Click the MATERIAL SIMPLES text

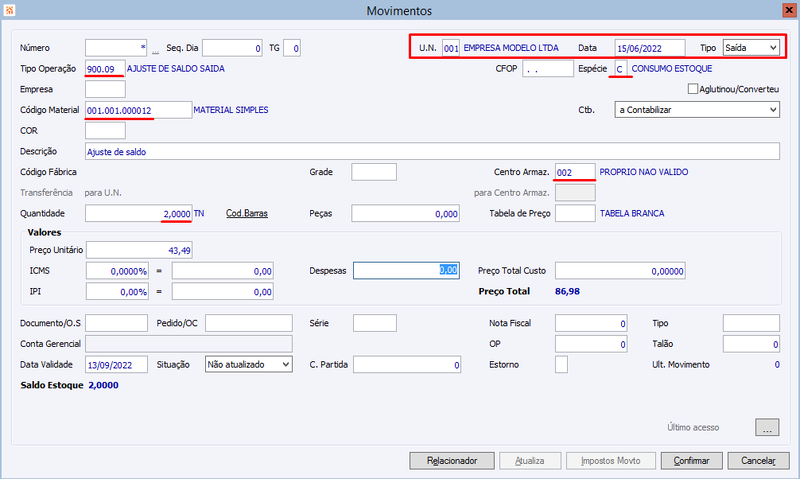click(x=231, y=110)
